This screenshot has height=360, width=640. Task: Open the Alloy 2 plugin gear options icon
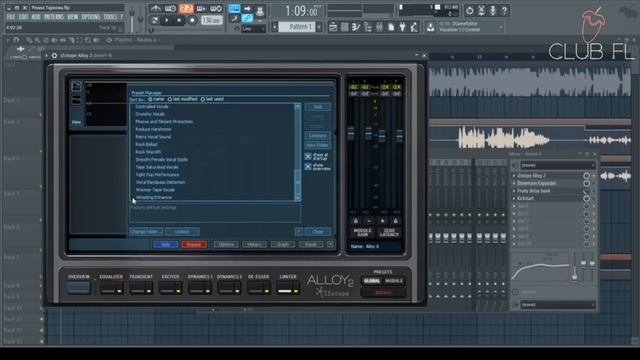(54, 56)
